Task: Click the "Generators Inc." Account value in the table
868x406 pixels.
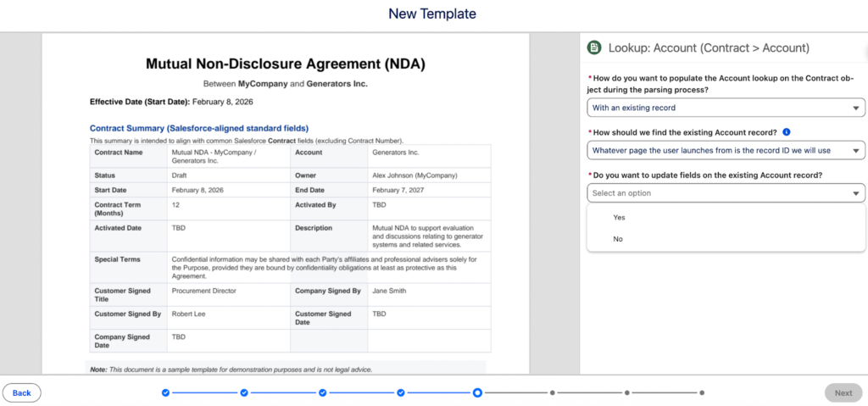Action: (x=396, y=153)
